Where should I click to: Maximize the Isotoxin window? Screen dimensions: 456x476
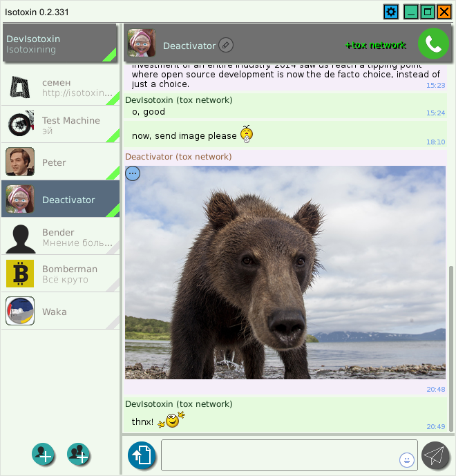[428, 12]
